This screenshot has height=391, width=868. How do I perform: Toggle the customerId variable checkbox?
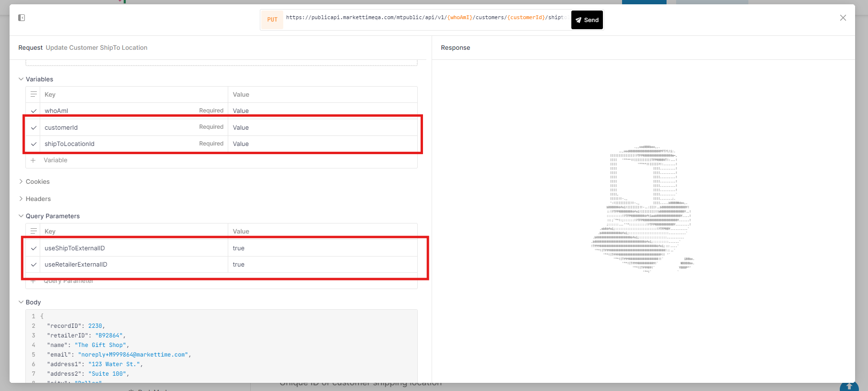click(33, 128)
